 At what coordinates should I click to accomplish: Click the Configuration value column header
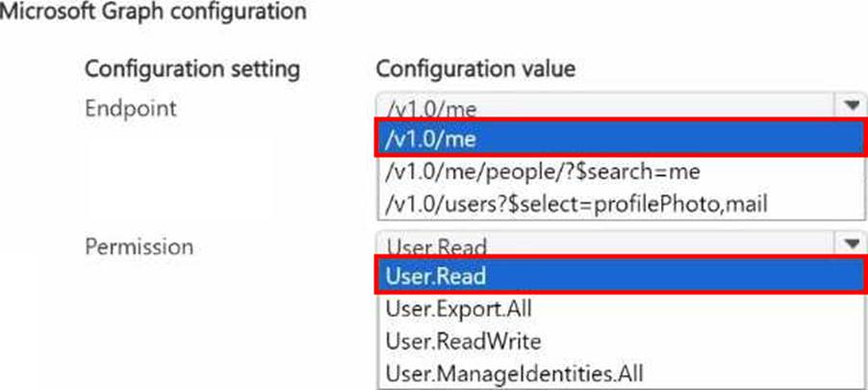coord(475,69)
